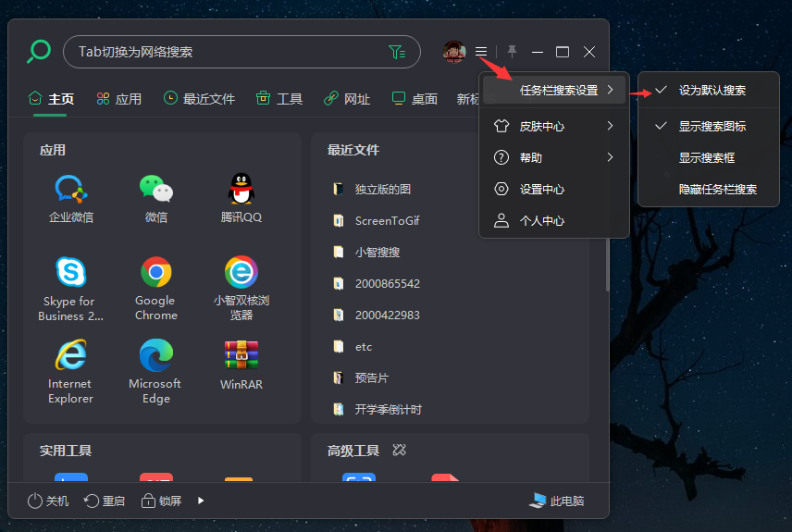Expand more power options arrow

tap(201, 501)
